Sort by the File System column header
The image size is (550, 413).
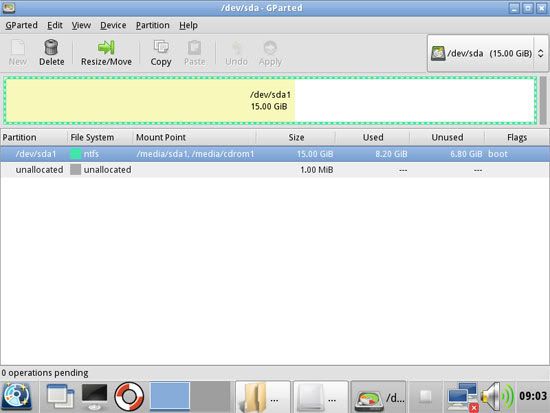click(x=100, y=137)
